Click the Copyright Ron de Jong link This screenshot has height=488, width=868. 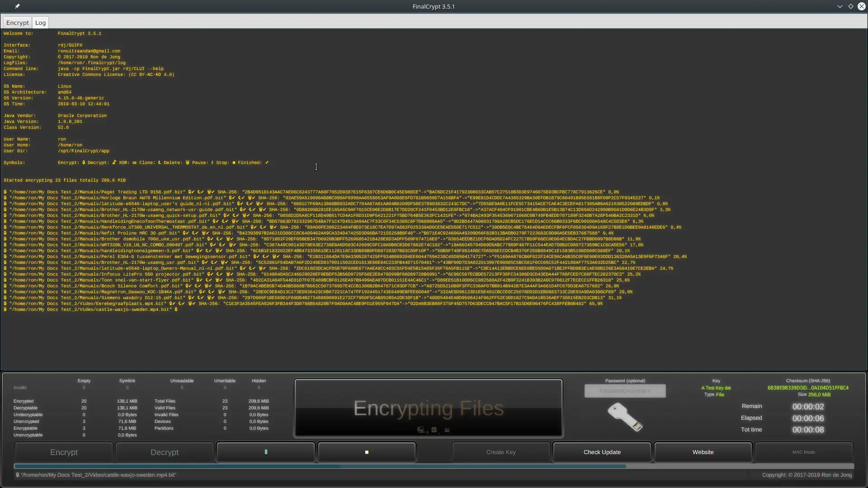click(x=807, y=475)
